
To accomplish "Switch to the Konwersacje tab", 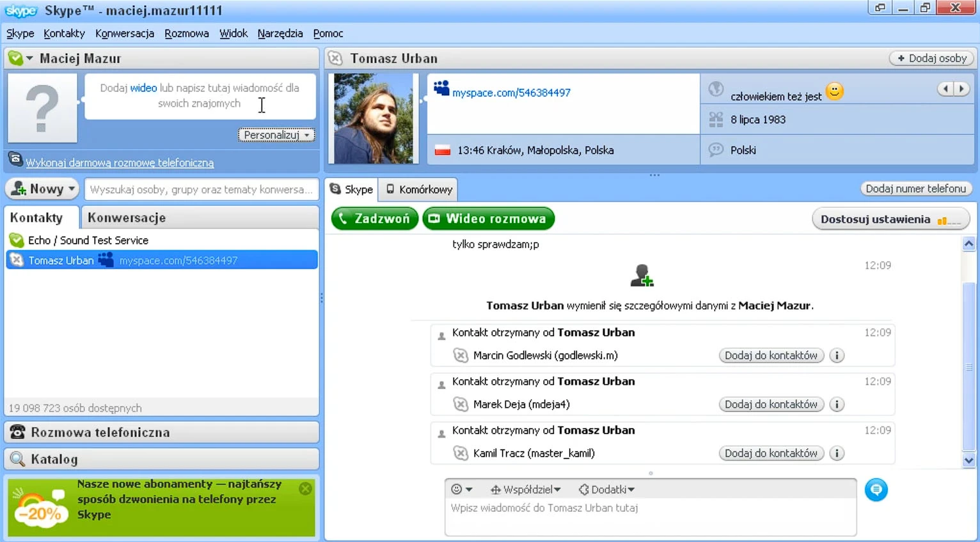I will [200, 217].
